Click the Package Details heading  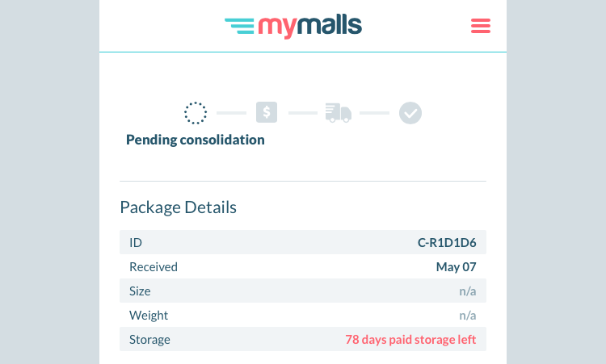pos(179,207)
